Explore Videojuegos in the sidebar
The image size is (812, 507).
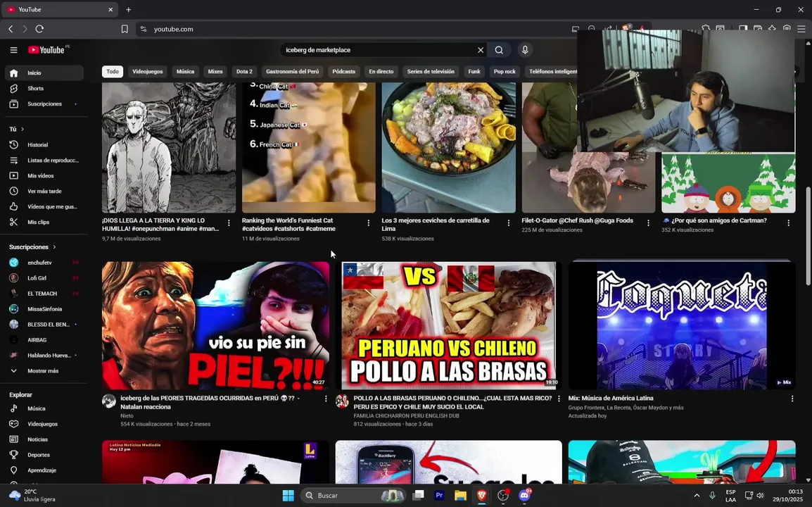click(x=44, y=424)
